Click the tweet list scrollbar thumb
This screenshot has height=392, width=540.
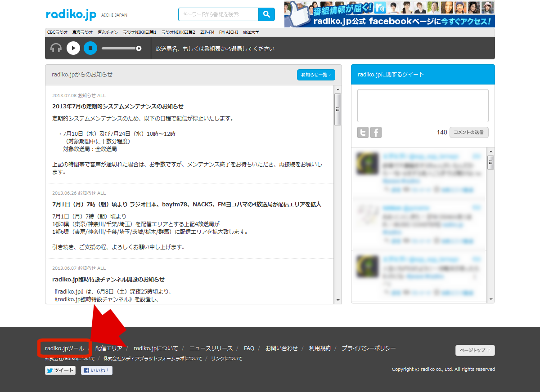coord(491,162)
